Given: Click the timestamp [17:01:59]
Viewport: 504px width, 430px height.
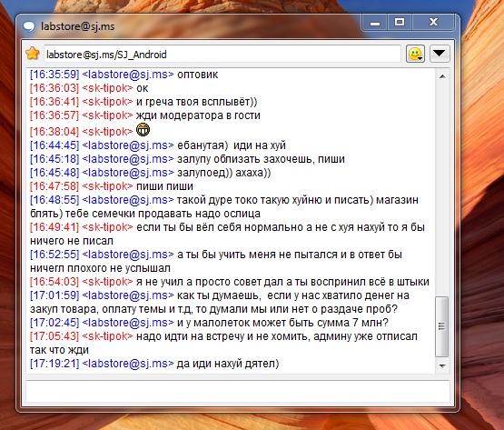Looking at the screenshot, I should pos(54,295).
